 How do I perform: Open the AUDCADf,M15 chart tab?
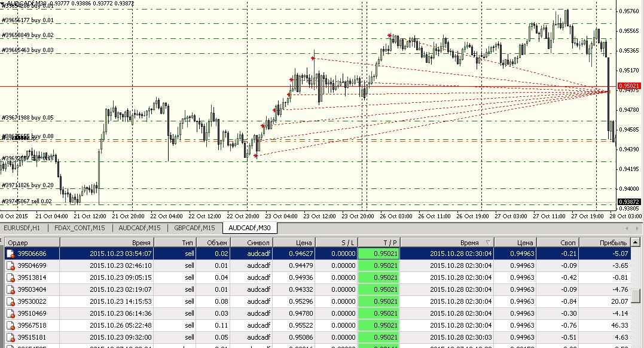pyautogui.click(x=140, y=228)
